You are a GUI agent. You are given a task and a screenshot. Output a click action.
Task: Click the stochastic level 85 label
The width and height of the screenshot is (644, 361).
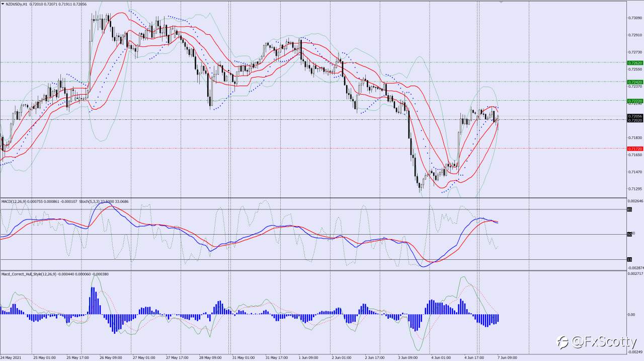[x=629, y=209]
